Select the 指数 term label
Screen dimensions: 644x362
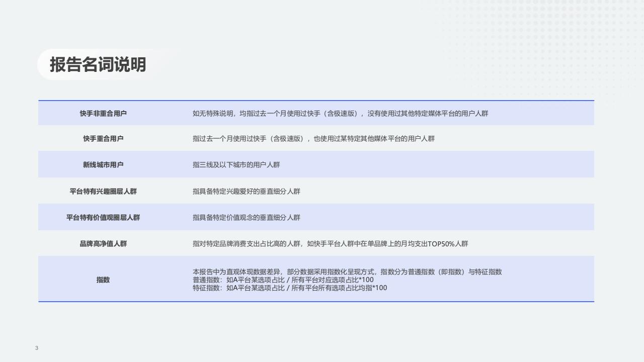[103, 280]
